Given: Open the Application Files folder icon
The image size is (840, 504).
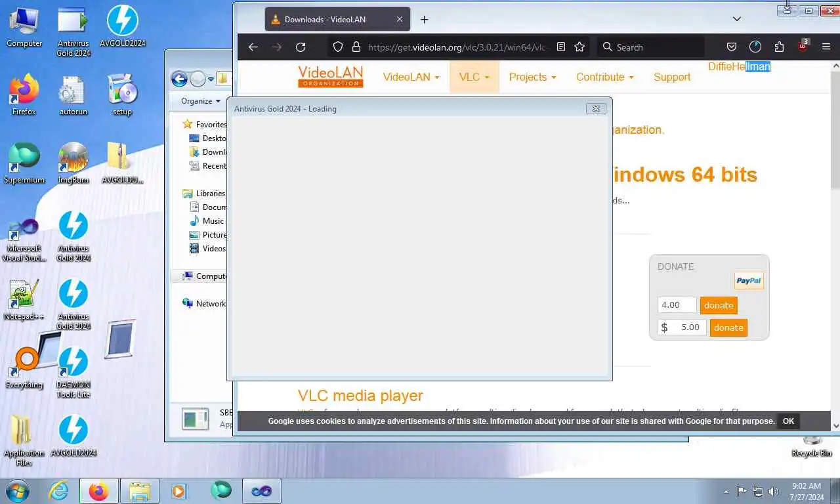Looking at the screenshot, I should (24, 441).
